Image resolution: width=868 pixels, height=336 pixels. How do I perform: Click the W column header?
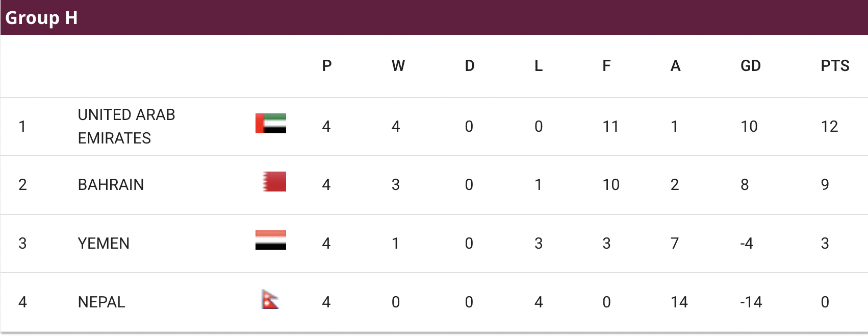(x=398, y=66)
